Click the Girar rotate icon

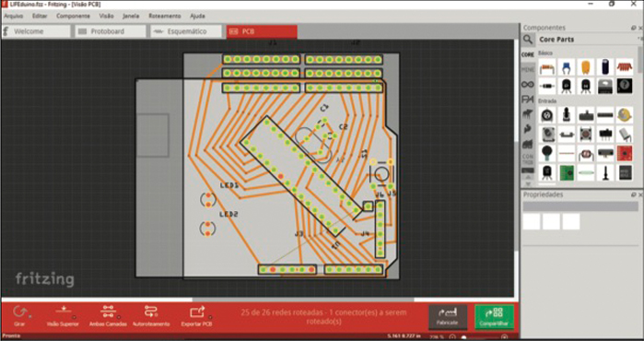coord(19,312)
